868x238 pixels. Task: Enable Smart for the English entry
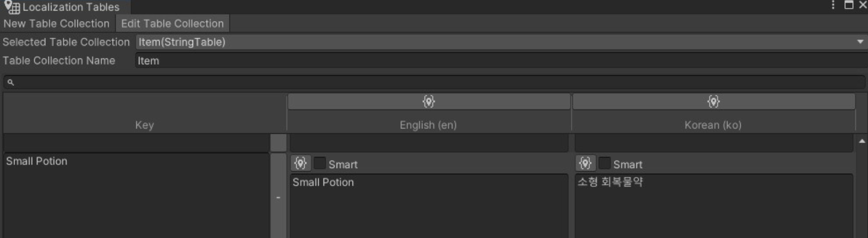click(x=319, y=163)
